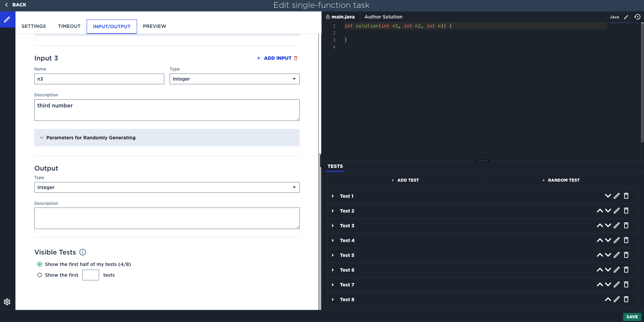Select 'Show the first' tests radio option
Image resolution: width=644 pixels, height=322 pixels.
[40, 275]
